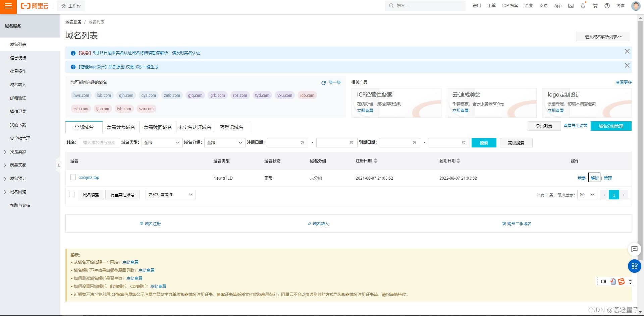Screen dimensions: 644x316
Task: Collapse the sidebar using edge handle
Action: [x=59, y=165]
